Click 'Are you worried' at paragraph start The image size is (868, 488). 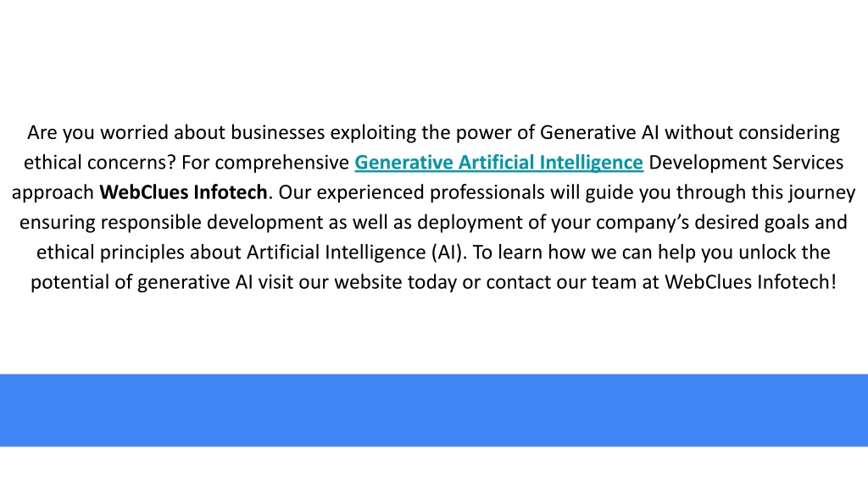[98, 133]
